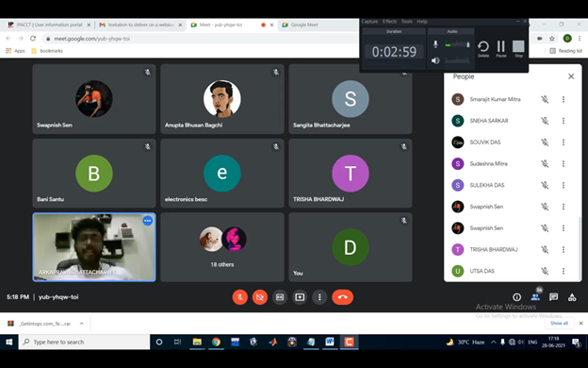The height and width of the screenshot is (368, 588).
Task: Toggle the camera off button
Action: pyautogui.click(x=260, y=297)
